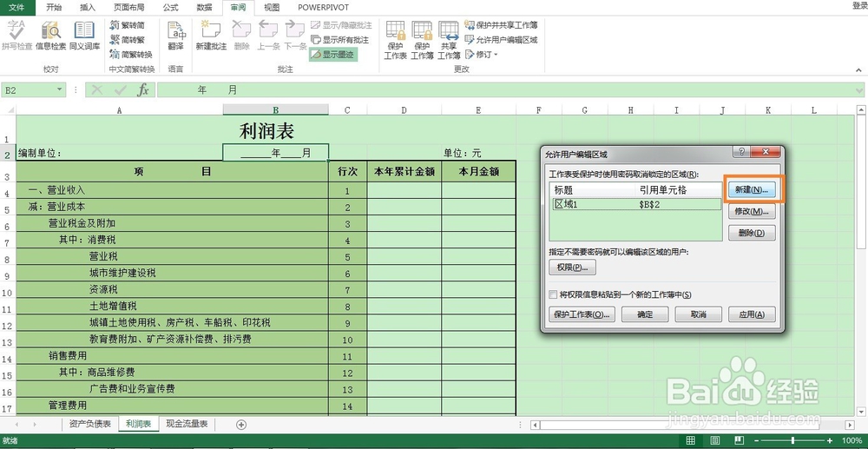The image size is (868, 449).
Task: Switch to the 开始 tab
Action: (54, 7)
